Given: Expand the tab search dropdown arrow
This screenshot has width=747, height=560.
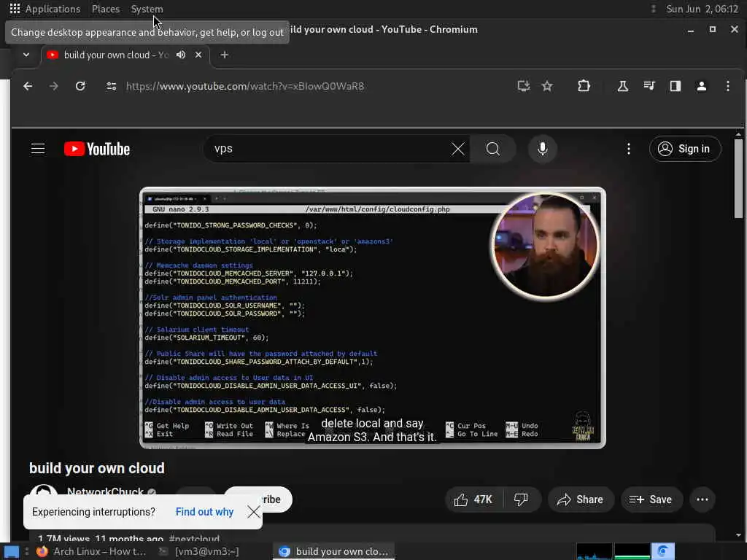Looking at the screenshot, I should (26, 55).
